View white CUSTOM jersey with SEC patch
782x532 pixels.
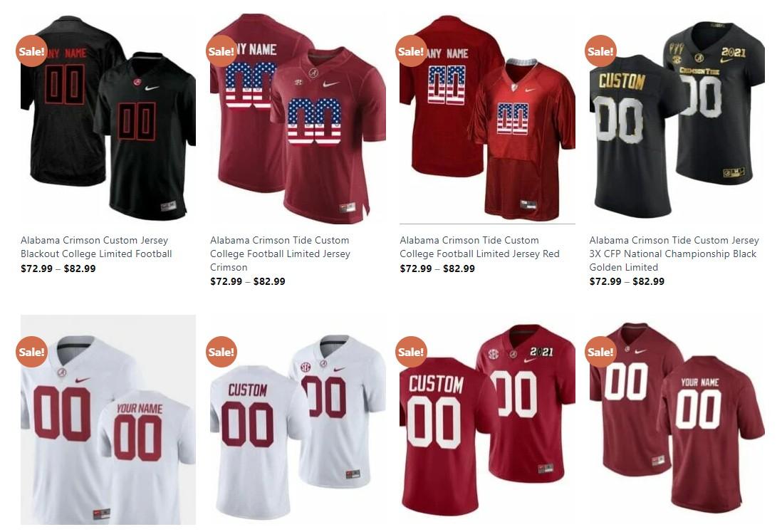[298, 419]
